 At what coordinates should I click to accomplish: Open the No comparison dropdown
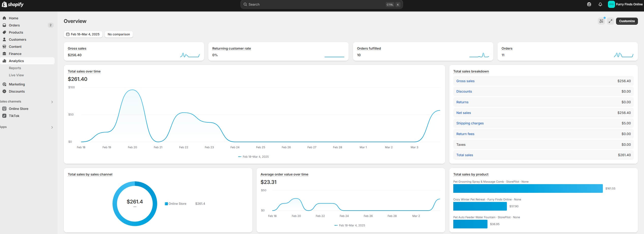click(x=119, y=34)
